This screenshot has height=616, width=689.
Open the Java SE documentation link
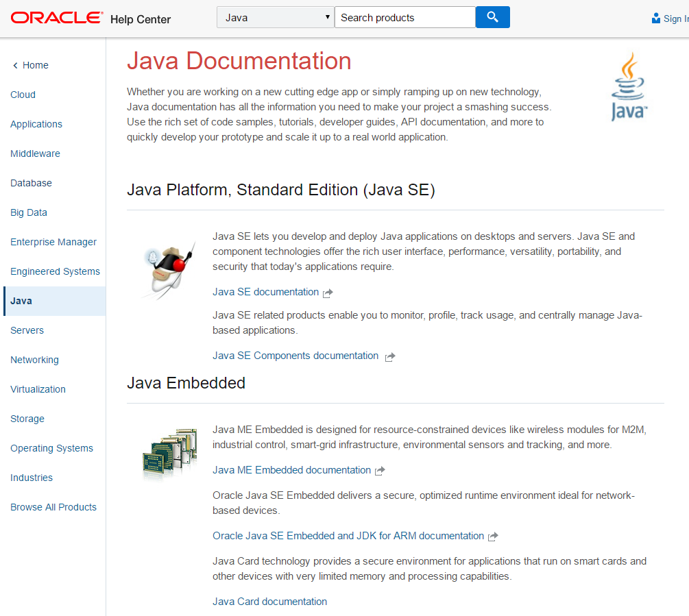click(x=266, y=292)
